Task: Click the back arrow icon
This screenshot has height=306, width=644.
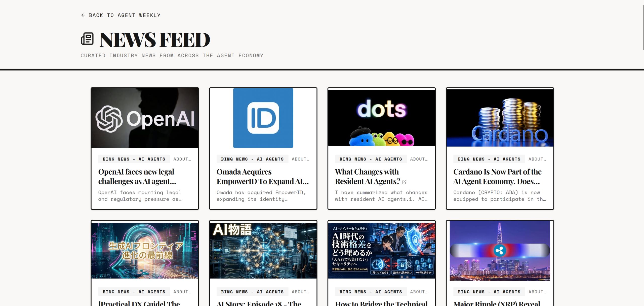Action: (x=83, y=15)
